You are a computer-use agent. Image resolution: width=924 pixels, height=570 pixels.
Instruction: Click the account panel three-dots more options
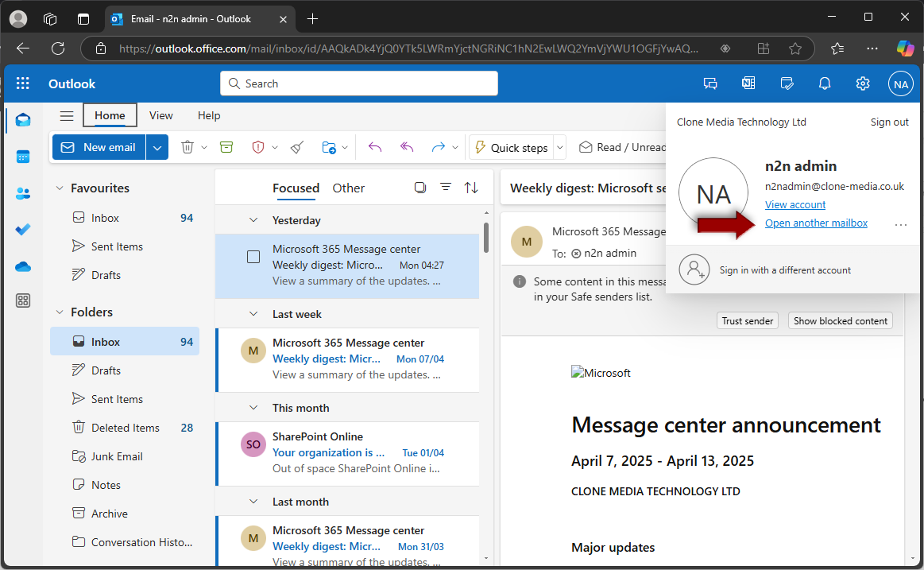click(x=900, y=224)
